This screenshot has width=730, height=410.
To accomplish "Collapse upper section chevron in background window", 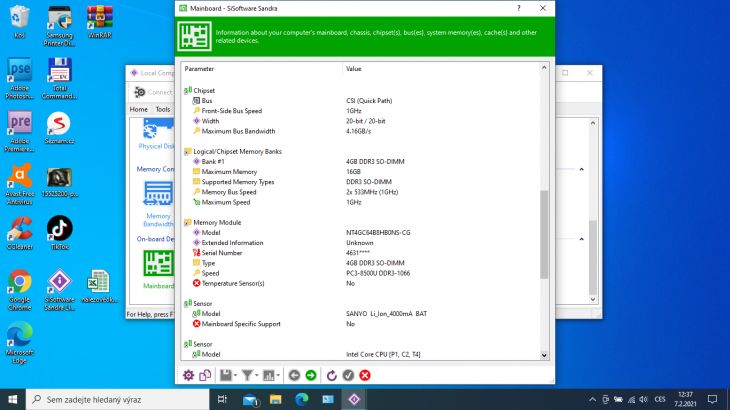I will pos(581,169).
